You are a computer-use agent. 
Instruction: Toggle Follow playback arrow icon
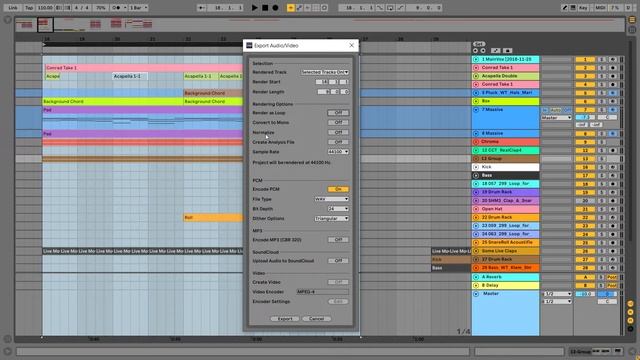pyautogui.click(x=201, y=8)
